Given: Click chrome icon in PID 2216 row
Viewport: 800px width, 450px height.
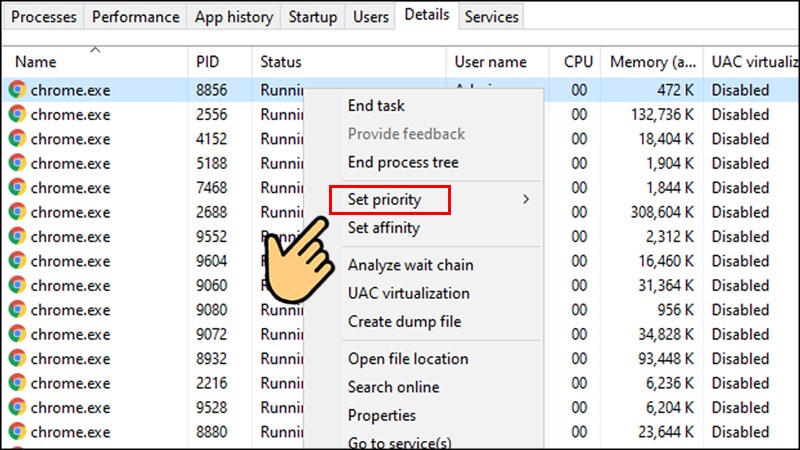Looking at the screenshot, I should [17, 383].
